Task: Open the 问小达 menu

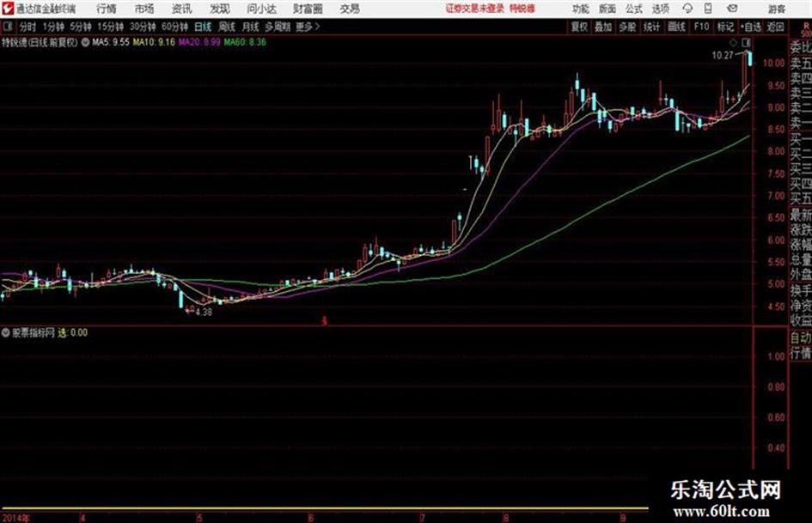Action: 261,9
